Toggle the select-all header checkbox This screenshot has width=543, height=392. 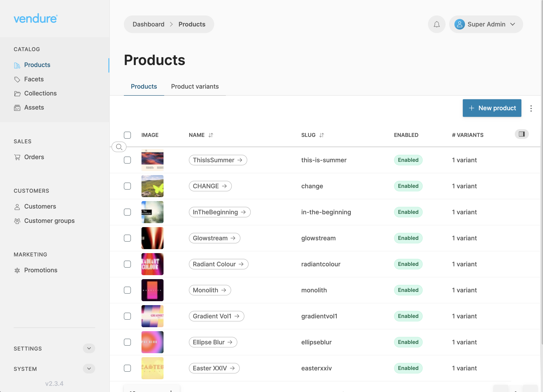[127, 135]
